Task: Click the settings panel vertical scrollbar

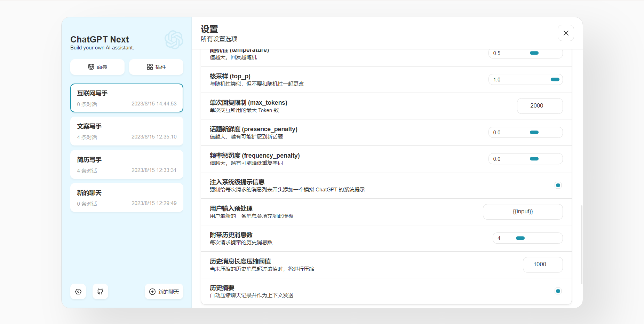Action: click(x=581, y=245)
